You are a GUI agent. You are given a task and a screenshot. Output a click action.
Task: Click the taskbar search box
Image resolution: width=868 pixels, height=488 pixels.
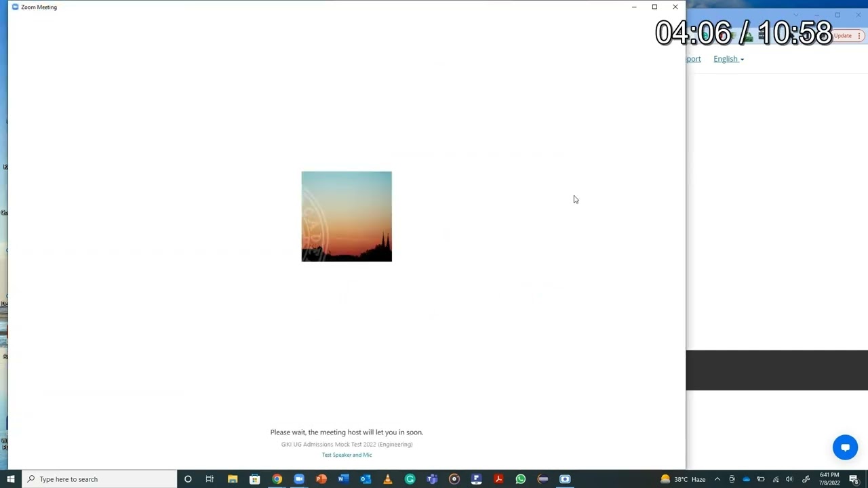tap(99, 479)
